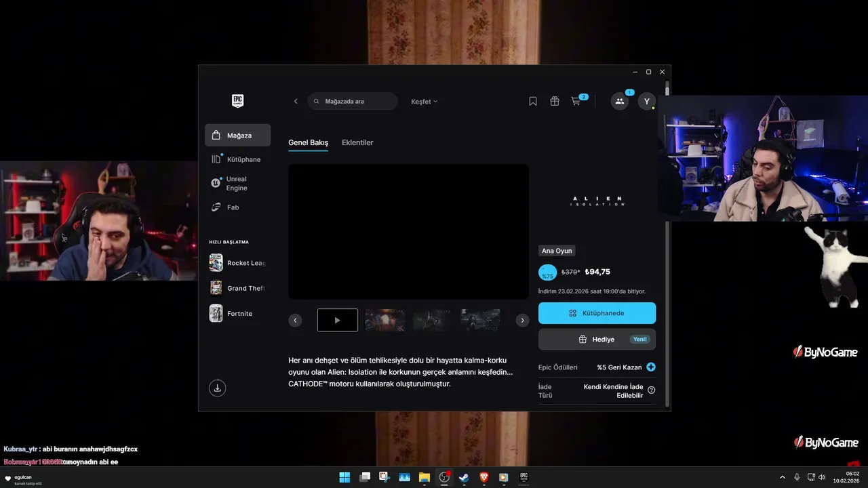Open Windows Start menu
The image size is (868, 488).
344,477
